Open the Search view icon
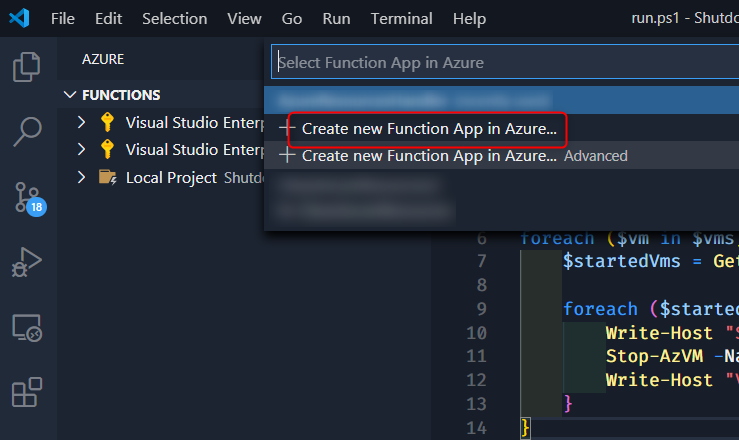Image resolution: width=739 pixels, height=440 pixels. coord(27,131)
